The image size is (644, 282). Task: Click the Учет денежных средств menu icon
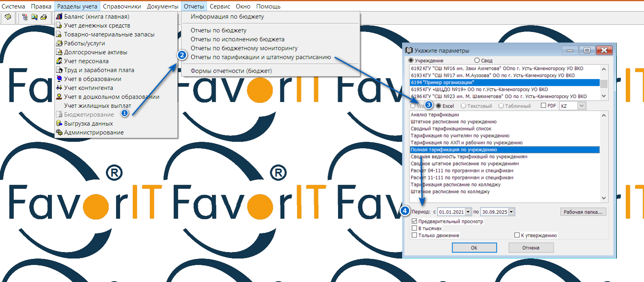[x=59, y=26]
